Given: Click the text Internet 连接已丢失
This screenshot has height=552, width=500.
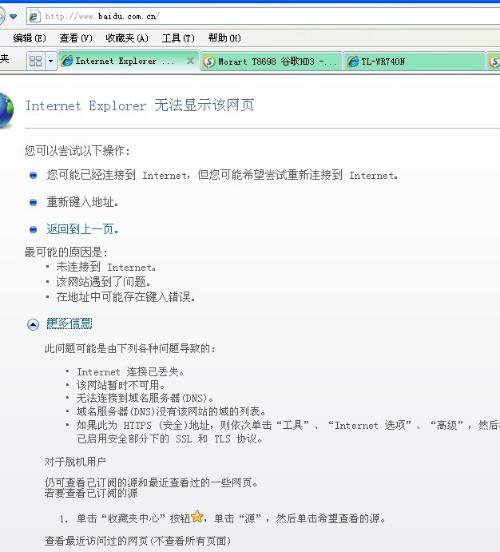Looking at the screenshot, I should (x=130, y=372).
